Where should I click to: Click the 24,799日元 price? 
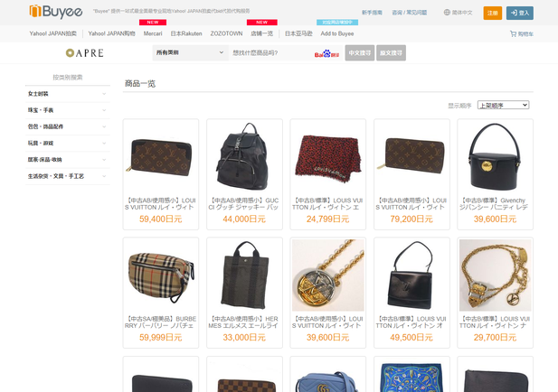(x=328, y=219)
